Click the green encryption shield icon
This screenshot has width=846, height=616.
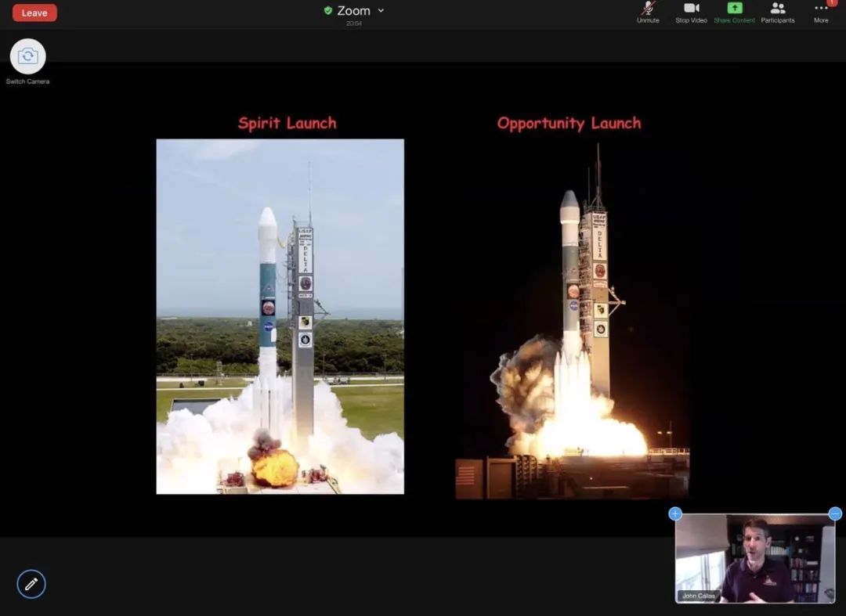click(x=327, y=10)
